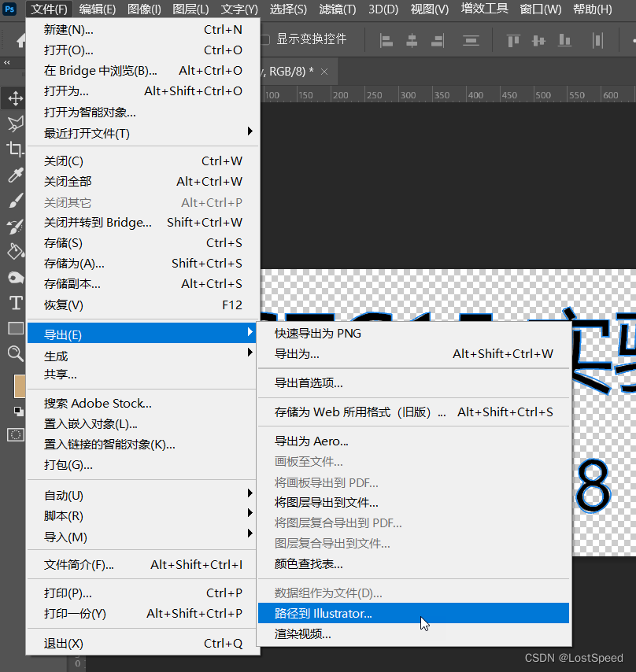
Task: Choose 颜色查找表... option
Action: point(413,563)
